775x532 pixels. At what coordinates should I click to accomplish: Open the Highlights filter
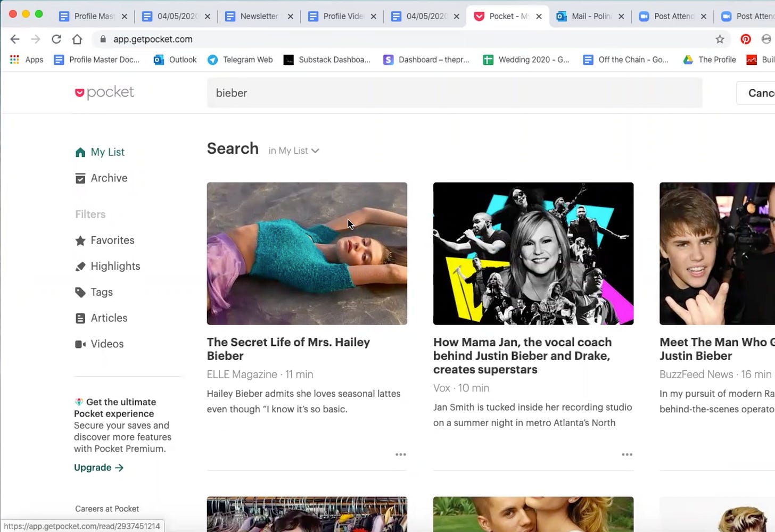[108, 266]
